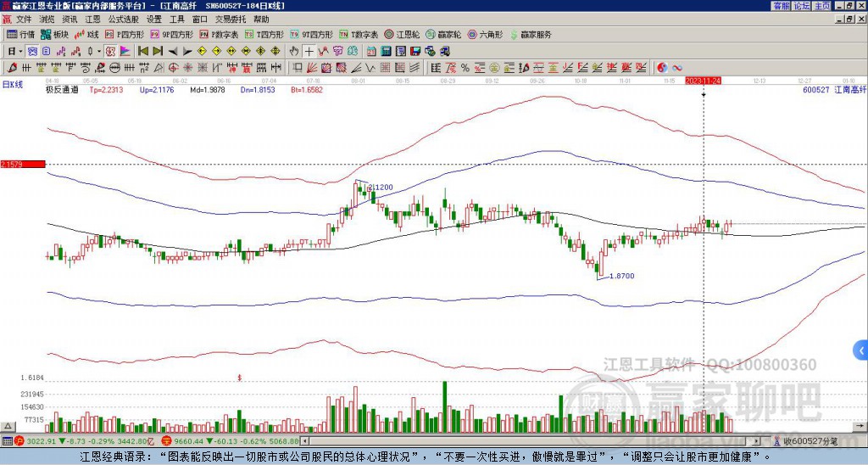The height and width of the screenshot is (465, 868).
Task: Click the Tp=2.2313 value
Action: coord(106,89)
